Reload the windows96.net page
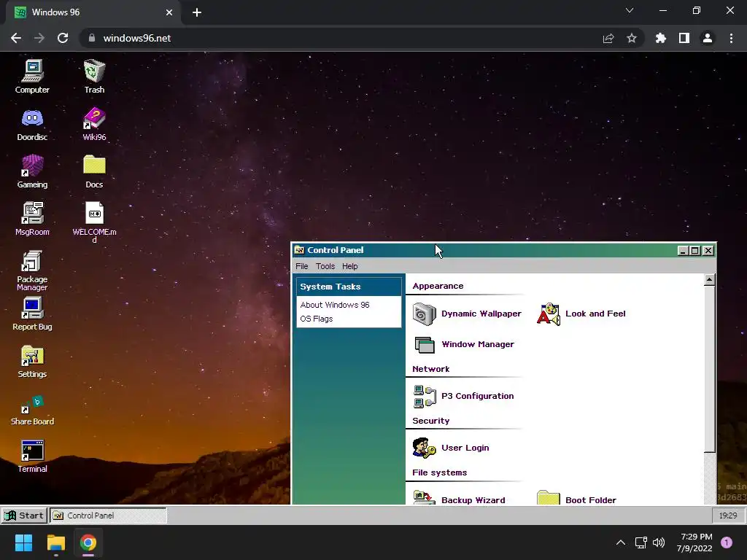The height and width of the screenshot is (560, 747). pyautogui.click(x=63, y=38)
